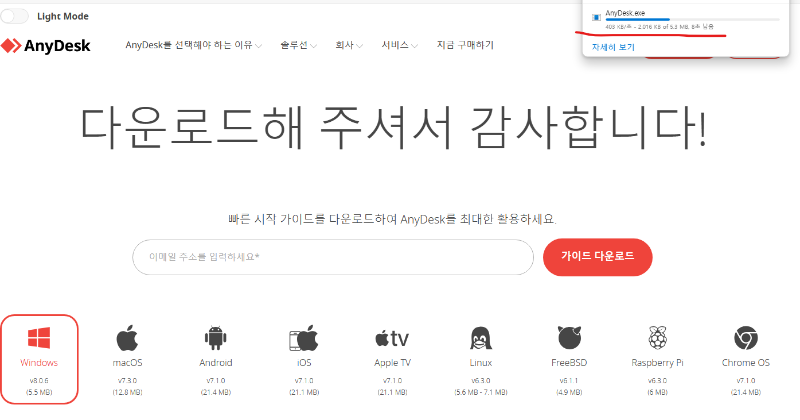This screenshot has width=800, height=420.
Task: Click the Linux label text
Action: (481, 363)
